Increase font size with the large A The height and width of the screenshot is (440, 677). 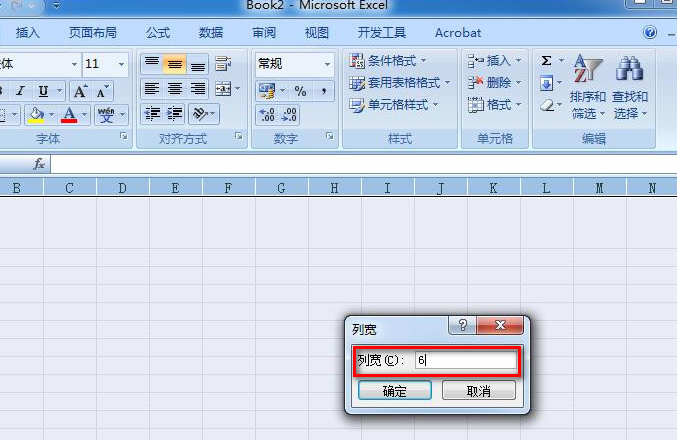(80, 91)
